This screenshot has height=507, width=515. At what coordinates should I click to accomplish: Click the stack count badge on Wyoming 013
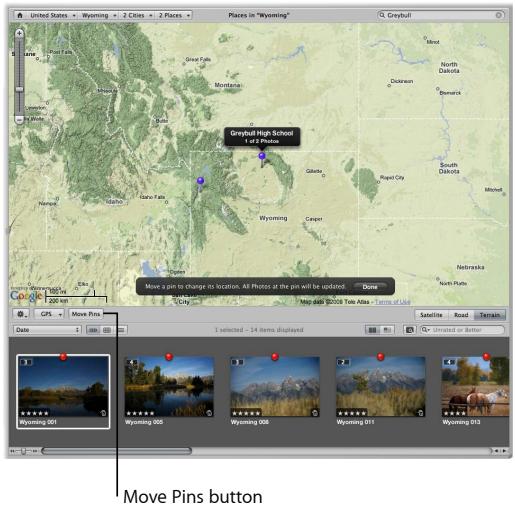[x=449, y=362]
